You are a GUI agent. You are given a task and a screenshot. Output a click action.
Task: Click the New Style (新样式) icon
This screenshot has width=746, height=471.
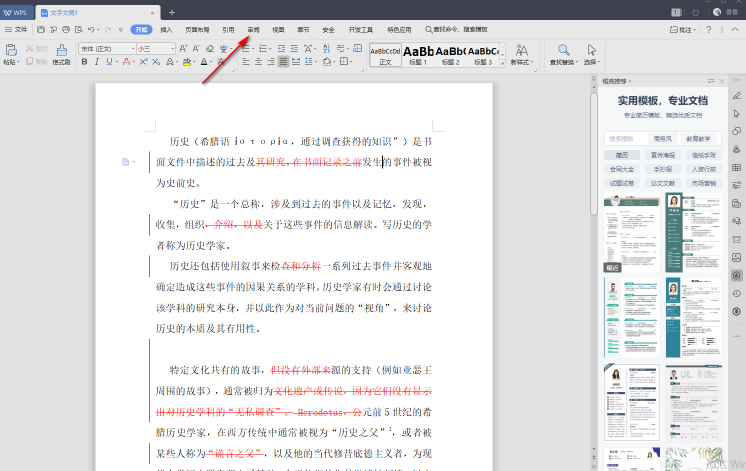520,49
